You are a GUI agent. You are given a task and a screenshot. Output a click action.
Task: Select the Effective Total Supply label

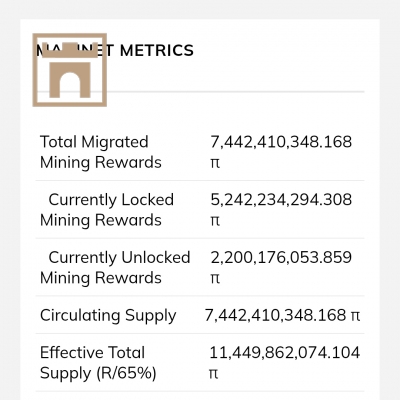[98, 363]
